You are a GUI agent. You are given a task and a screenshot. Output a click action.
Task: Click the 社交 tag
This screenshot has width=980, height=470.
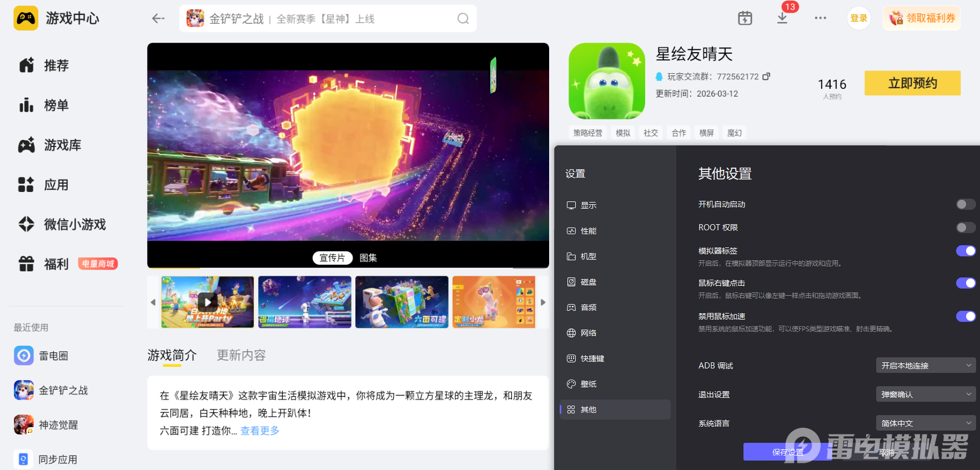[x=651, y=133]
